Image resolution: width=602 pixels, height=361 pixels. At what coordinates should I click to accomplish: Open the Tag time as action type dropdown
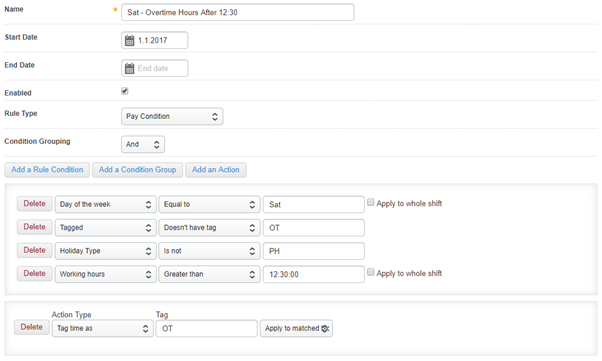(103, 328)
